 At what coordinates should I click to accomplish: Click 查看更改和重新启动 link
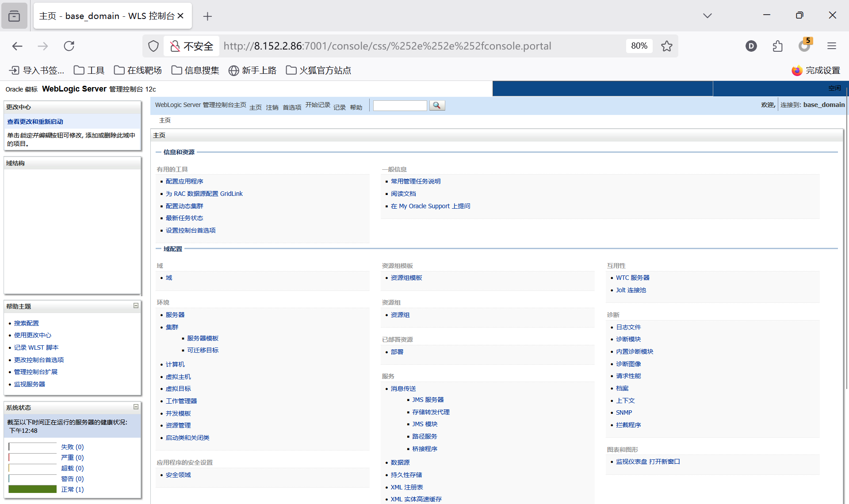tap(35, 122)
